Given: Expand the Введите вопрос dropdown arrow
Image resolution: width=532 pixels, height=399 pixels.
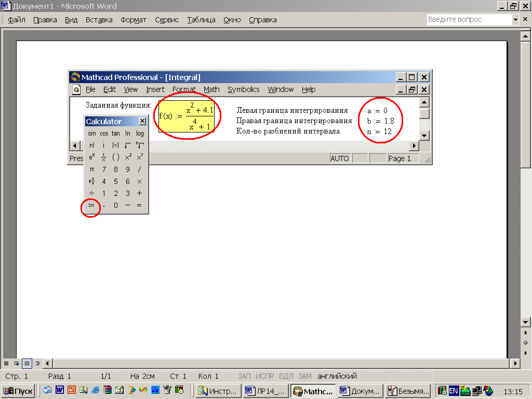Looking at the screenshot, I should tap(515, 20).
